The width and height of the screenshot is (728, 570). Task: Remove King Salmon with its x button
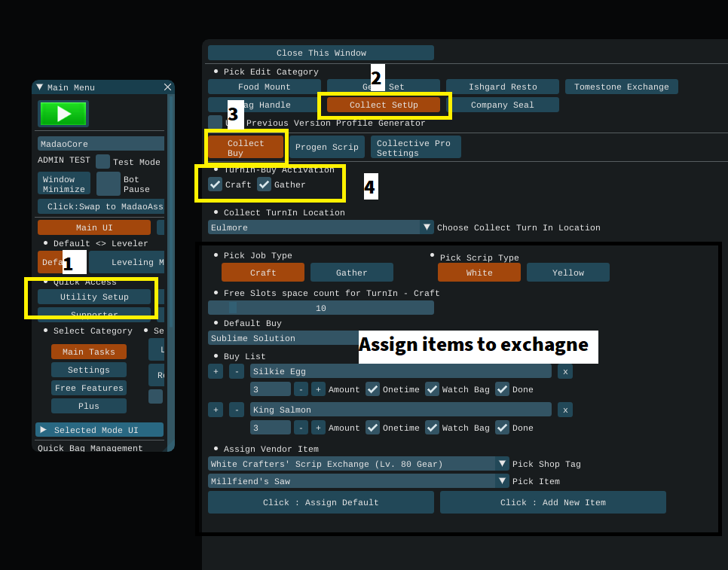565,410
